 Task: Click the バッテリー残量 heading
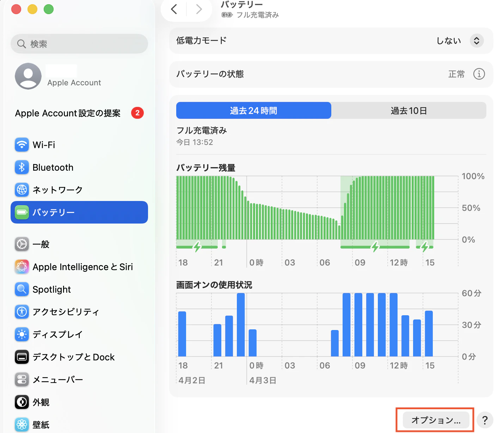206,168
